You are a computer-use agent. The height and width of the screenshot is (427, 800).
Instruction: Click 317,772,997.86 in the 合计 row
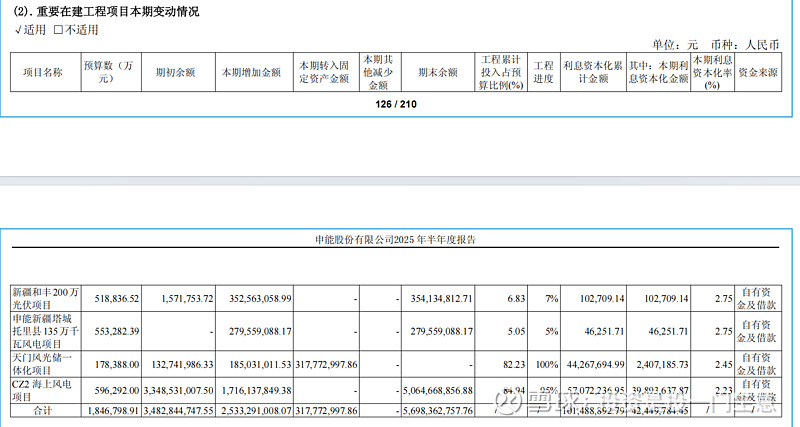coord(326,410)
